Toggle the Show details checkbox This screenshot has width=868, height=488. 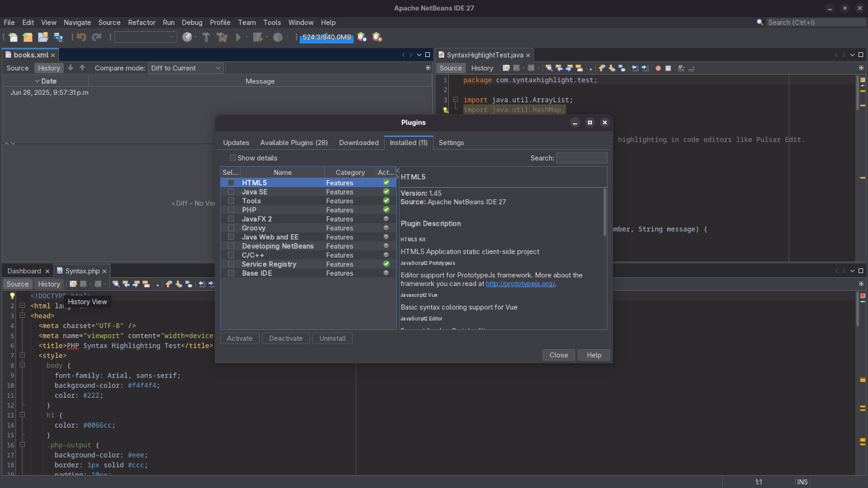[233, 158]
